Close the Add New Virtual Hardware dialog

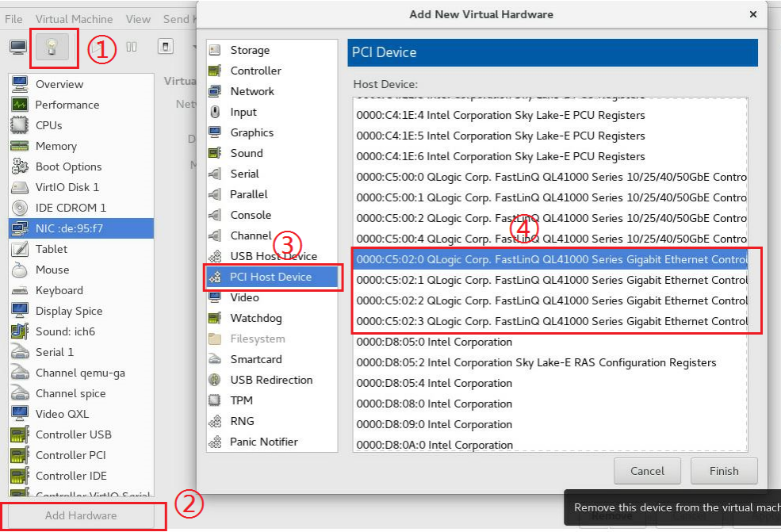[753, 14]
